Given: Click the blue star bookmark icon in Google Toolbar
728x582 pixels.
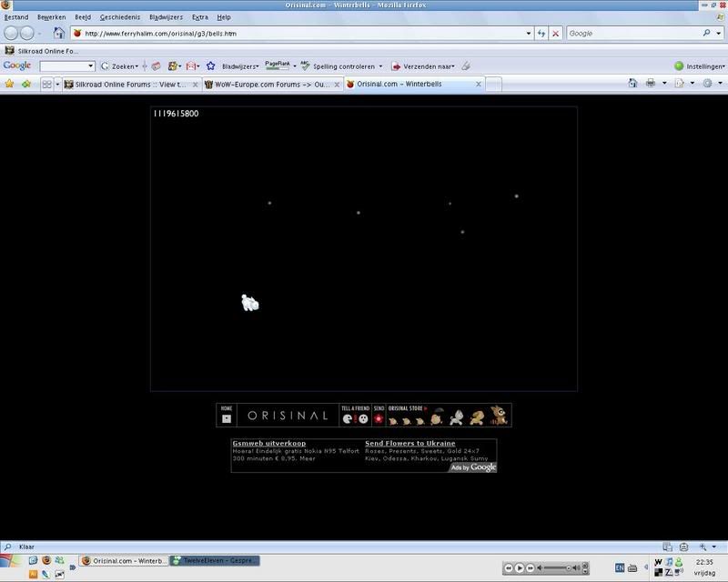Looking at the screenshot, I should coord(211,66).
